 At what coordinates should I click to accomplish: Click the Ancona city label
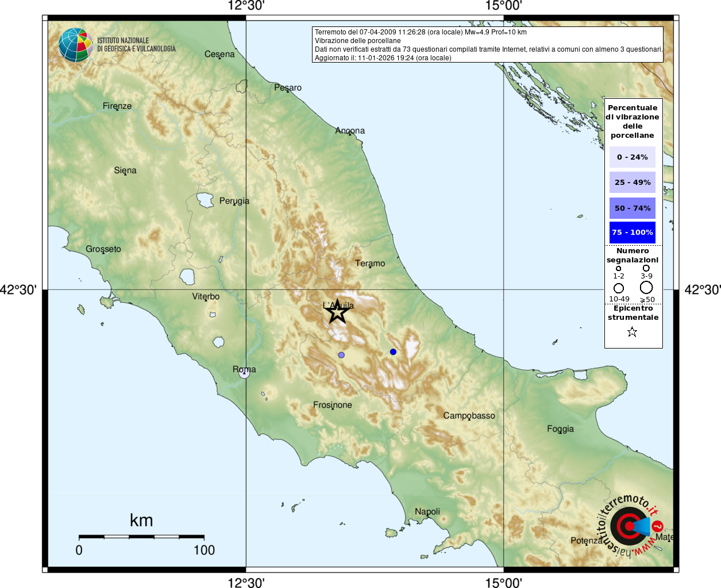(350, 131)
